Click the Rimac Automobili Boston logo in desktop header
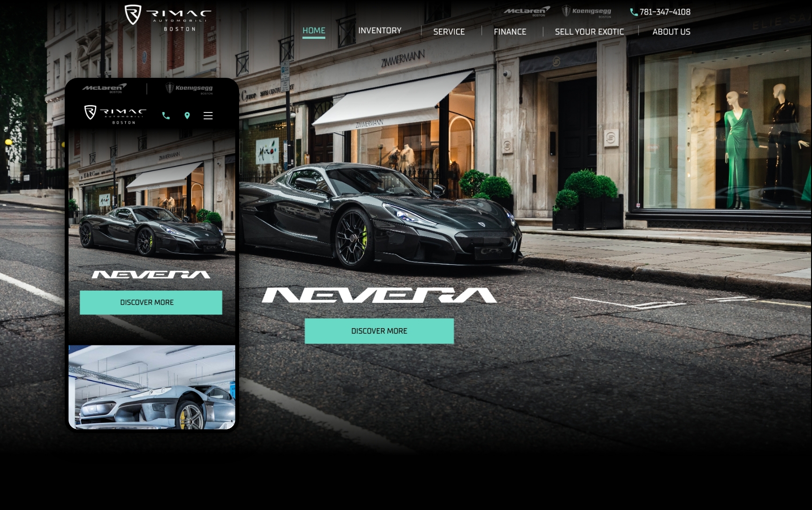 click(x=168, y=18)
